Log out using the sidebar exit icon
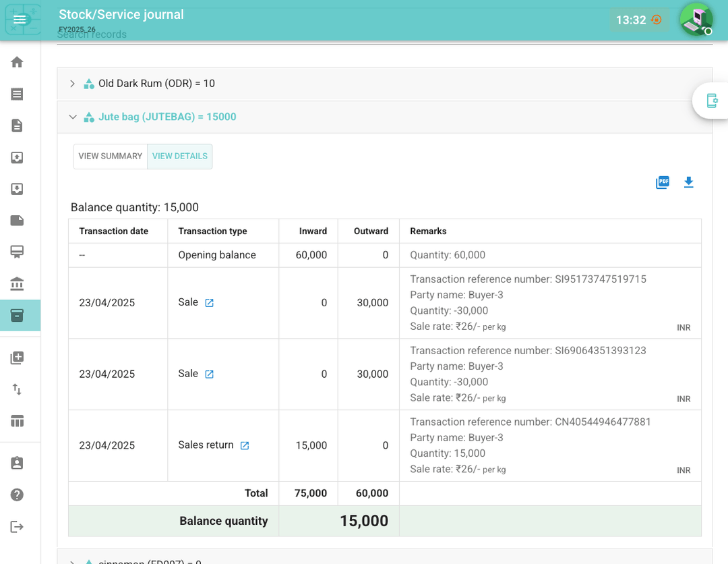 point(18,527)
